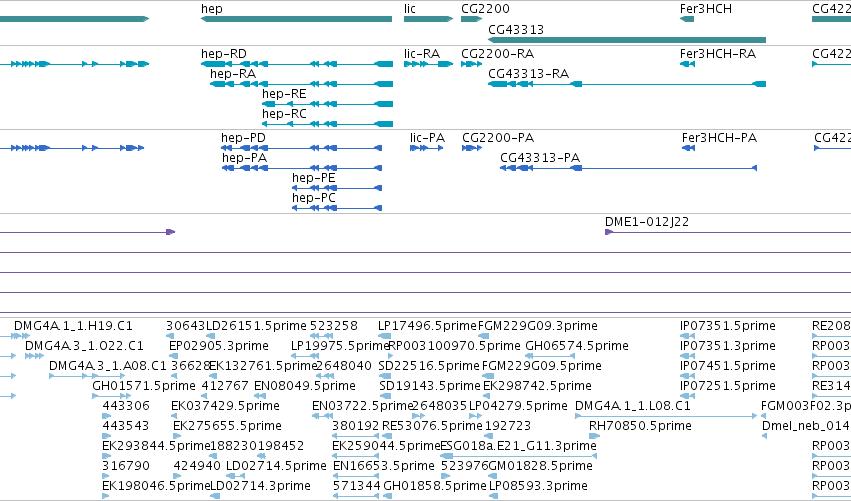Click the GM01828.5prime EST label

pyautogui.click(x=541, y=467)
